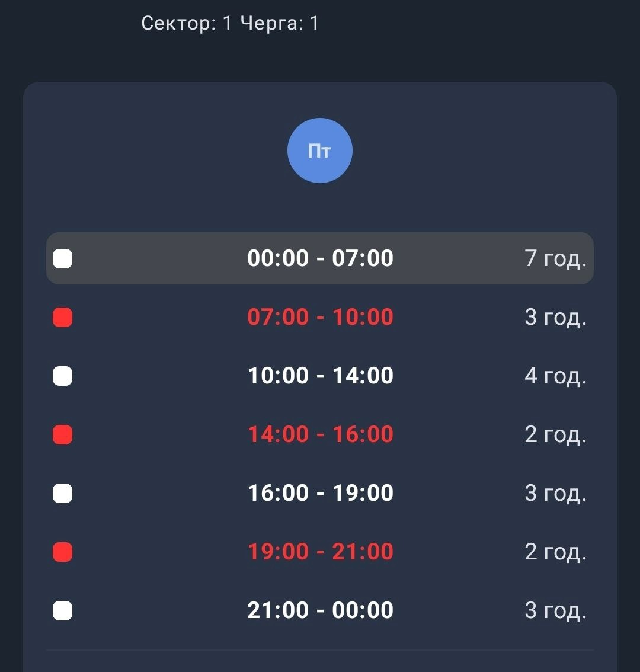Click white indicator beside 00:00 - 07:00
The height and width of the screenshot is (672, 640).
[x=63, y=259]
